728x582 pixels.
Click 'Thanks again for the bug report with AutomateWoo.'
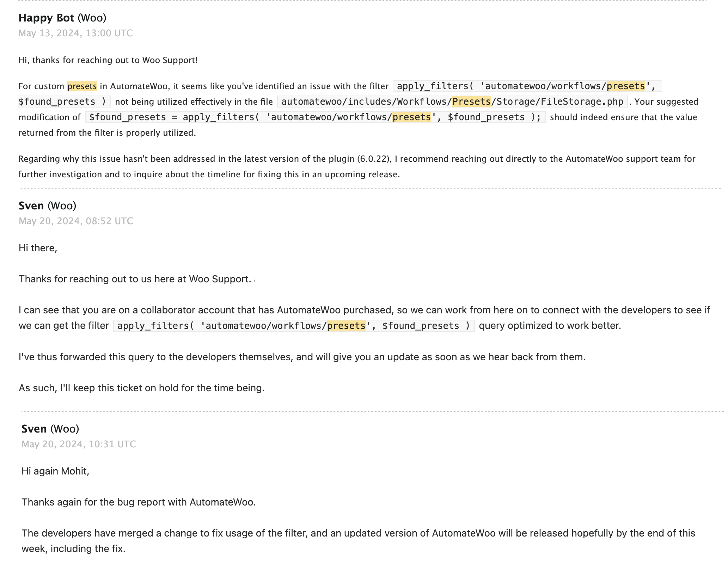click(x=139, y=502)
